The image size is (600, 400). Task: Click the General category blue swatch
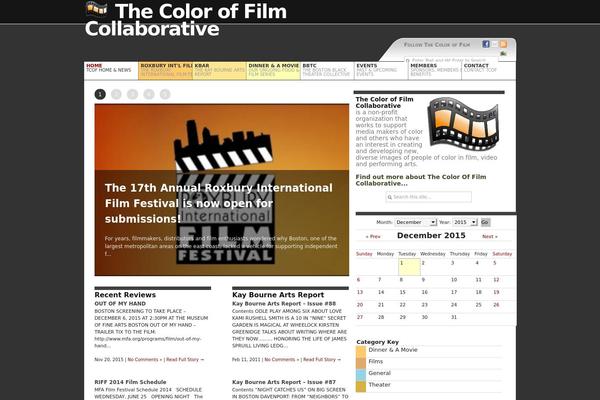361,375
